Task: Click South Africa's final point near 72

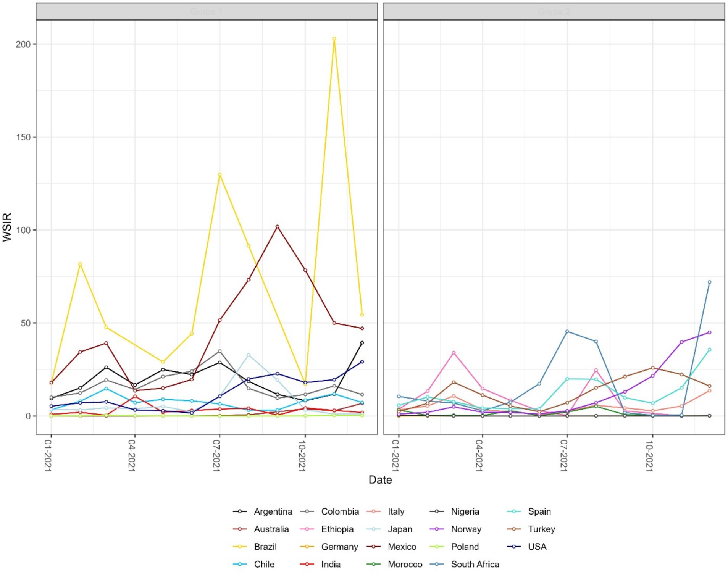Action: (709, 282)
